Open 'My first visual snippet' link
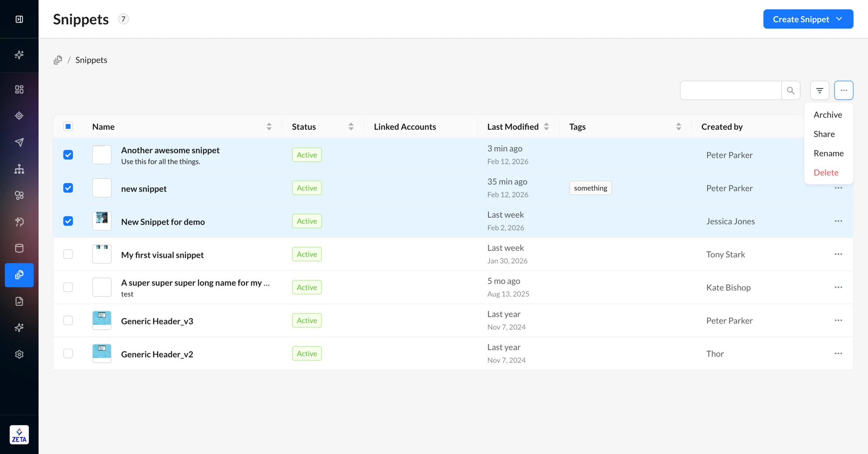Viewport: 868px width, 454px height. 162,255
